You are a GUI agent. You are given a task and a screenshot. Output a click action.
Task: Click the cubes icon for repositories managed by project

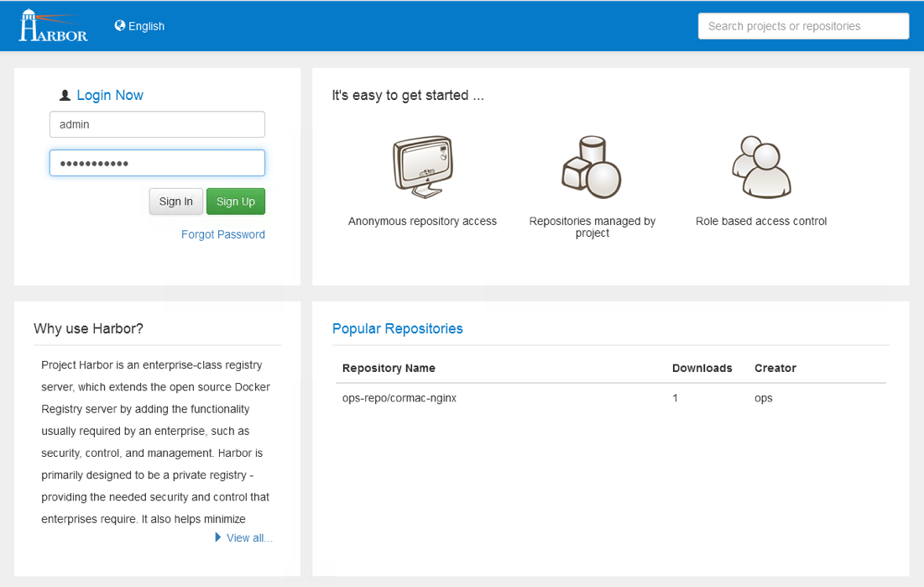(592, 167)
